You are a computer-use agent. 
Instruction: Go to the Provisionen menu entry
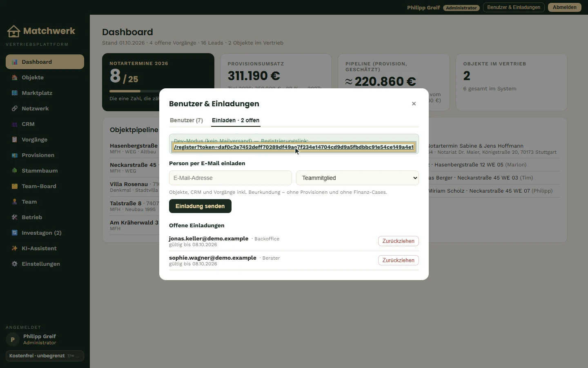click(45, 155)
